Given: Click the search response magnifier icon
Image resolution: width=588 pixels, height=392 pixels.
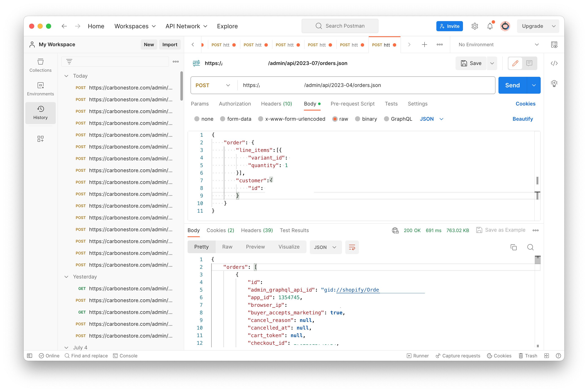Looking at the screenshot, I should 530,247.
